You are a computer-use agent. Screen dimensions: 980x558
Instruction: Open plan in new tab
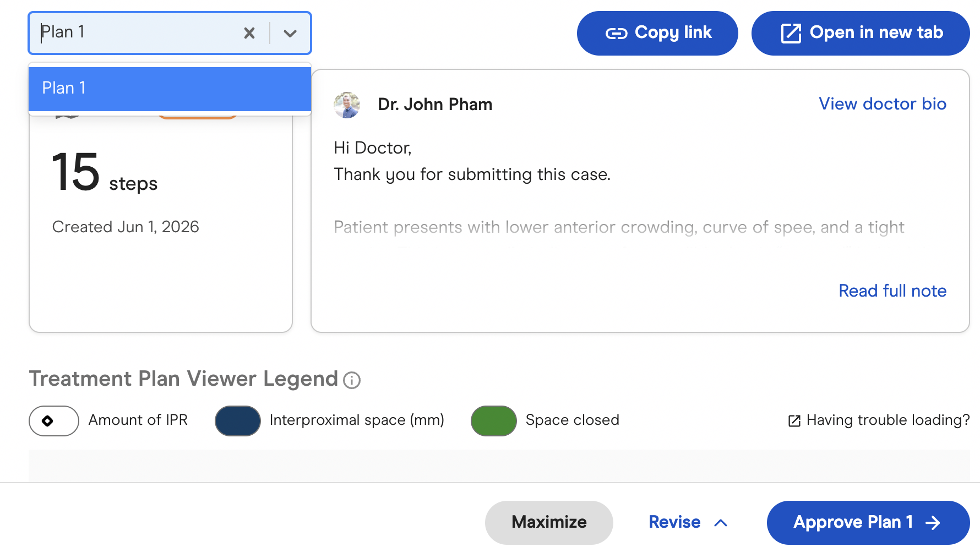[x=861, y=33]
